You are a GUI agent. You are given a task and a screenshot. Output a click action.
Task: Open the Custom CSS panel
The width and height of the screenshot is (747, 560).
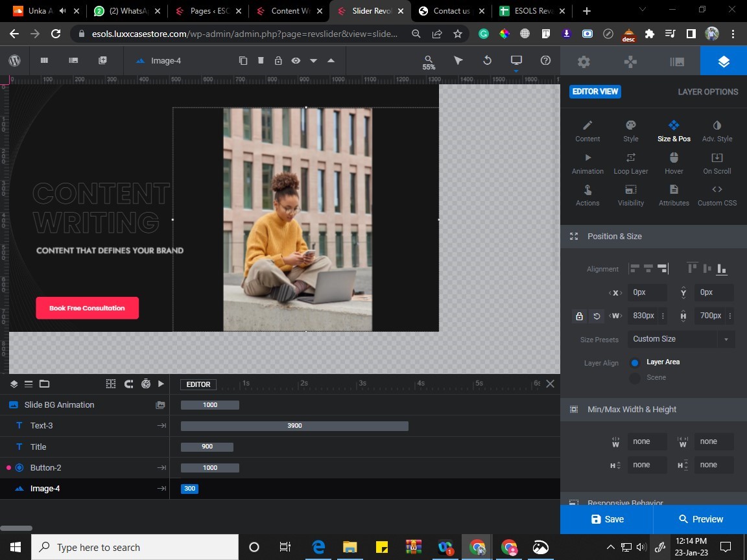point(717,194)
